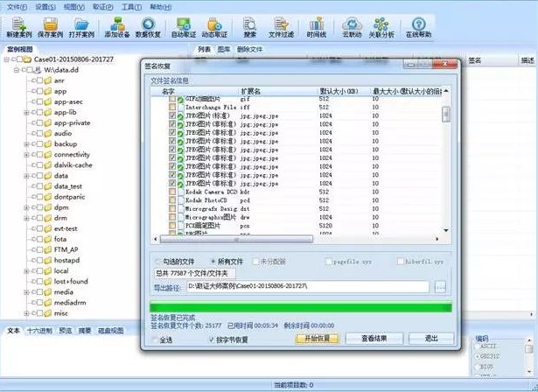Collapse the Case01-20150806-201727 root node
The width and height of the screenshot is (538, 392).
7,59
